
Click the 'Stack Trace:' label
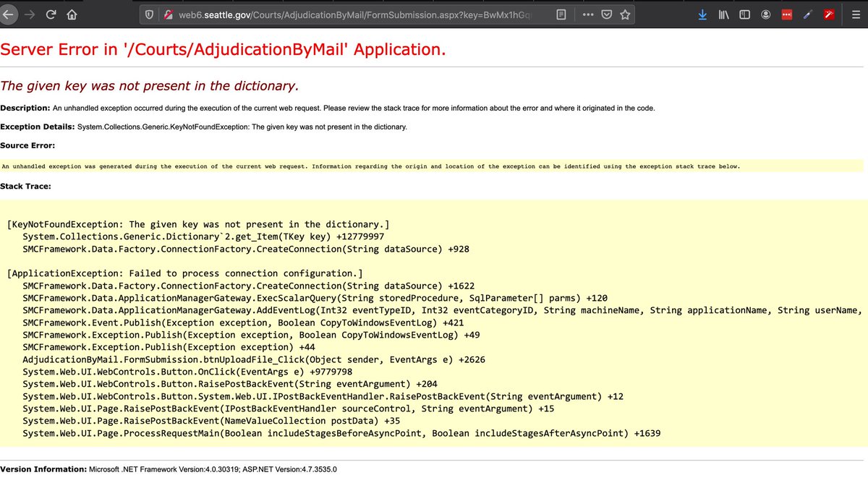25,186
